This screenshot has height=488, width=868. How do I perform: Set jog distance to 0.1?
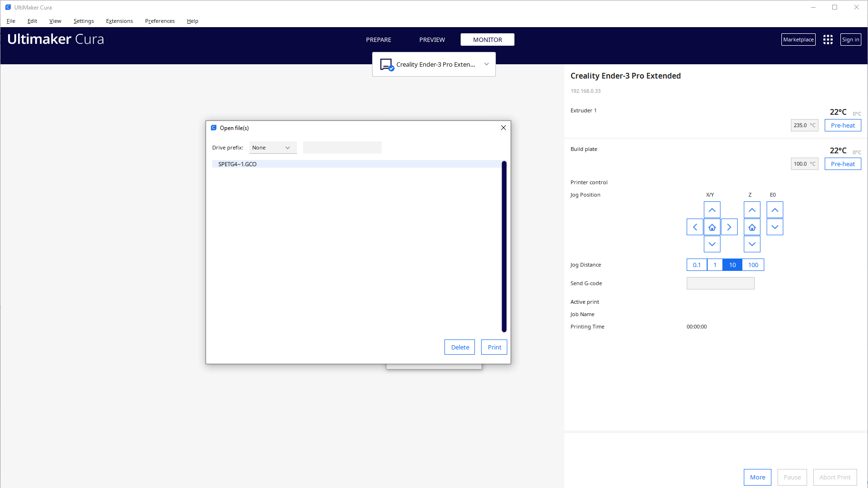[697, 265]
